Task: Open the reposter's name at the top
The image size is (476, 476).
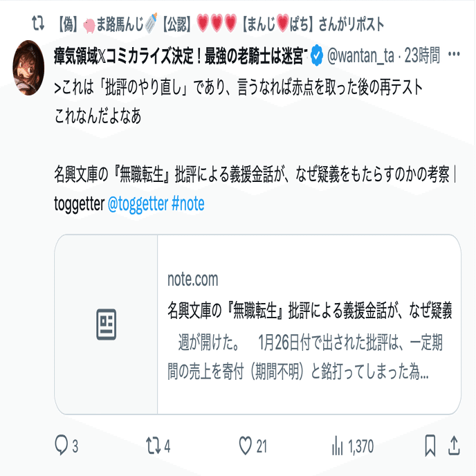Action: (x=221, y=24)
